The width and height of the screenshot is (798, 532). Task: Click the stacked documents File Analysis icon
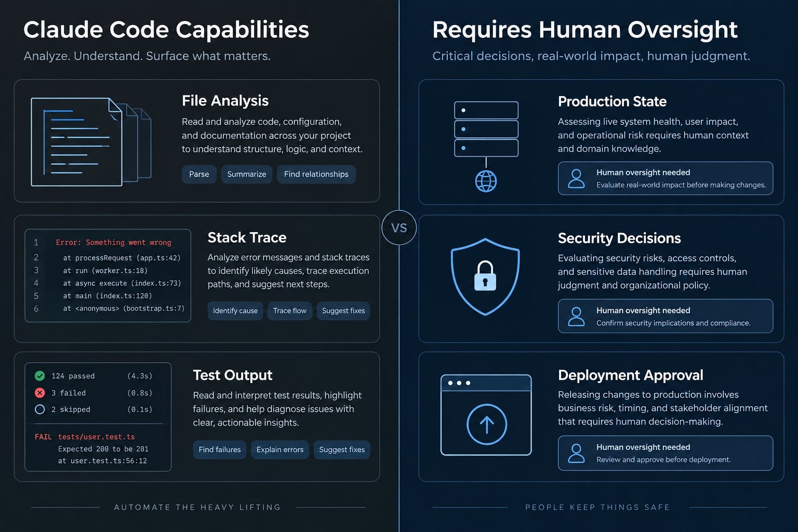pyautogui.click(x=91, y=142)
